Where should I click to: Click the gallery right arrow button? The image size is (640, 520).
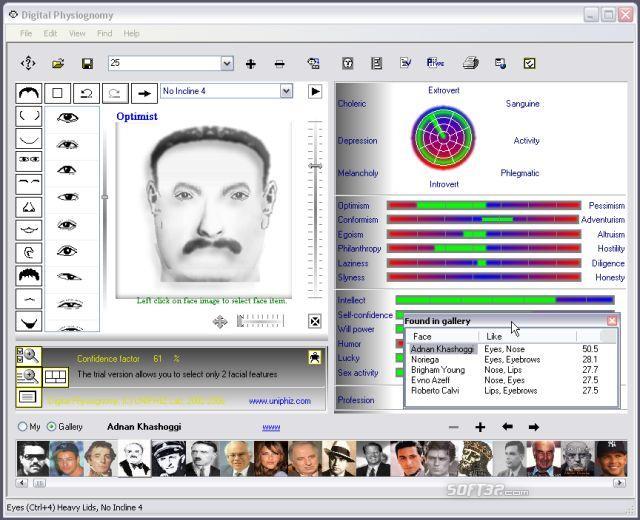point(533,427)
